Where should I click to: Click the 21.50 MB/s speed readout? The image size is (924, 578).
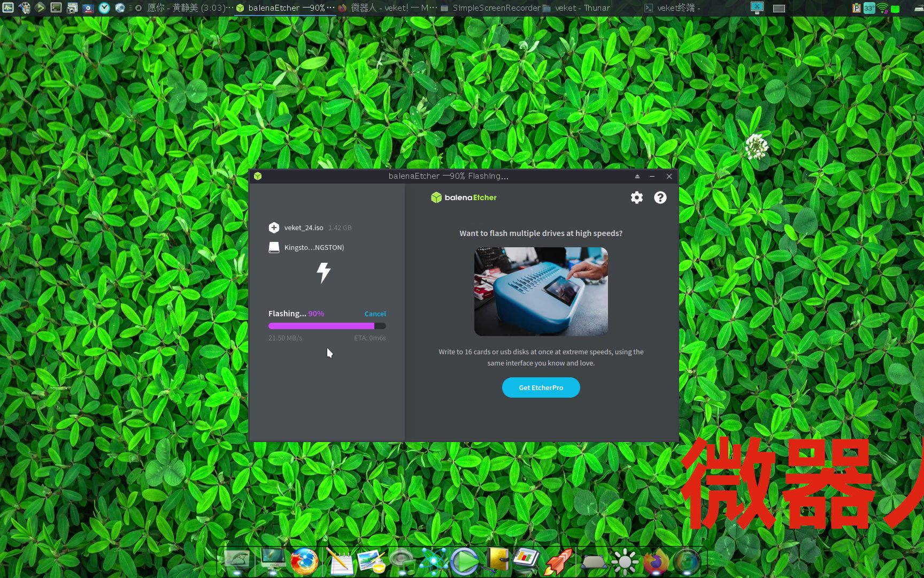pyautogui.click(x=285, y=338)
